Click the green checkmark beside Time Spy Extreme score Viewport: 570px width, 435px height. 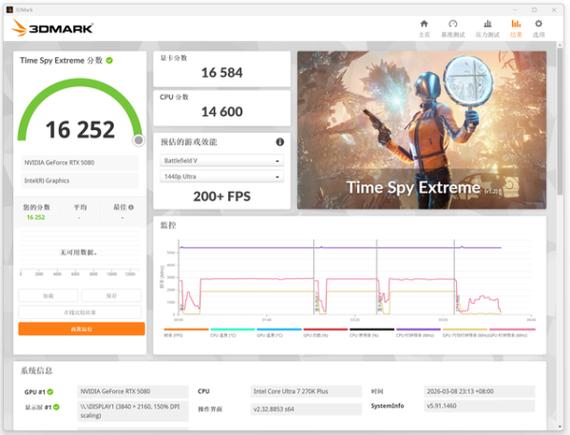click(x=109, y=61)
